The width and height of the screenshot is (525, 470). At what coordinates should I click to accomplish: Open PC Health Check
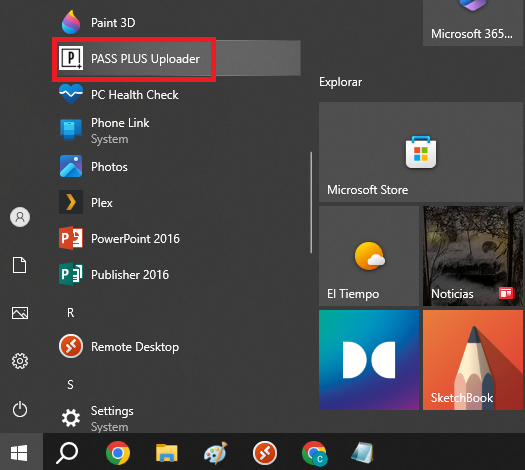point(177,95)
